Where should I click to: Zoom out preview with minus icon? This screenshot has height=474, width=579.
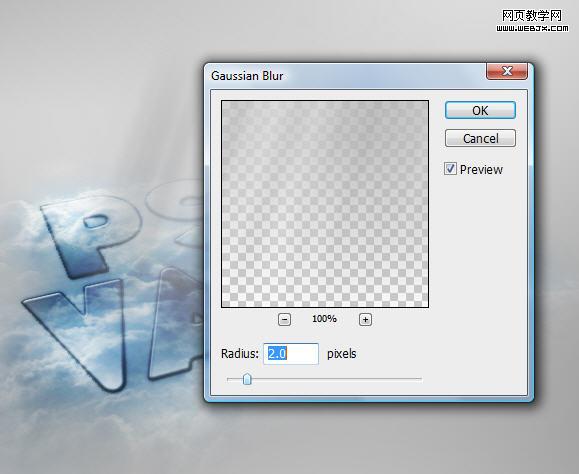[x=284, y=319]
